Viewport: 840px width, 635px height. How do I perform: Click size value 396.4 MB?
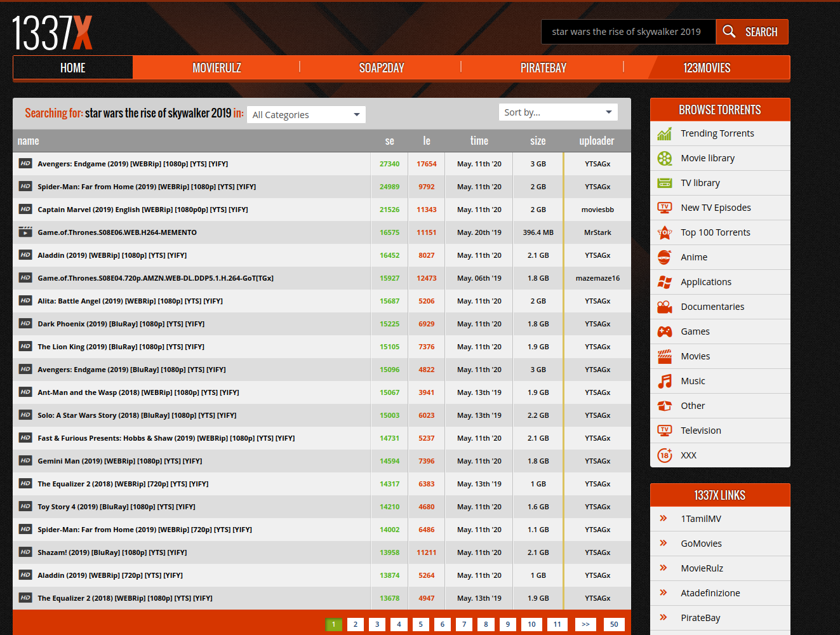(x=538, y=232)
